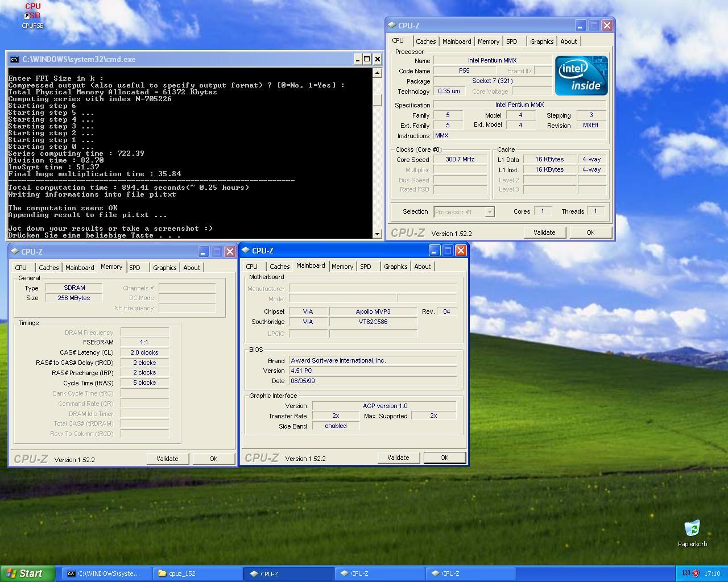Click the SDRAM memory type field
The height and width of the screenshot is (582, 728).
[74, 288]
